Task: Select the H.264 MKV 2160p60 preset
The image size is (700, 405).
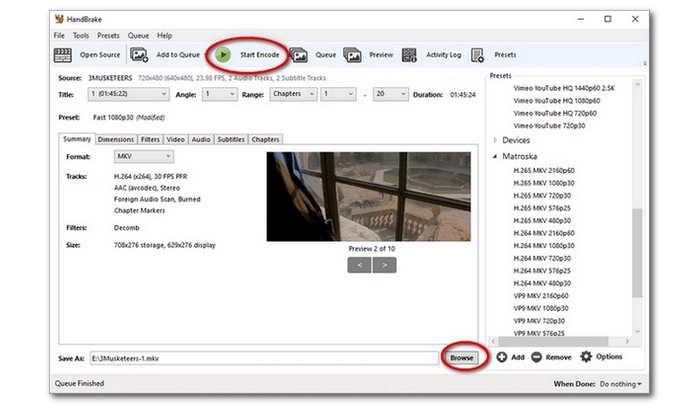Action: point(544,233)
